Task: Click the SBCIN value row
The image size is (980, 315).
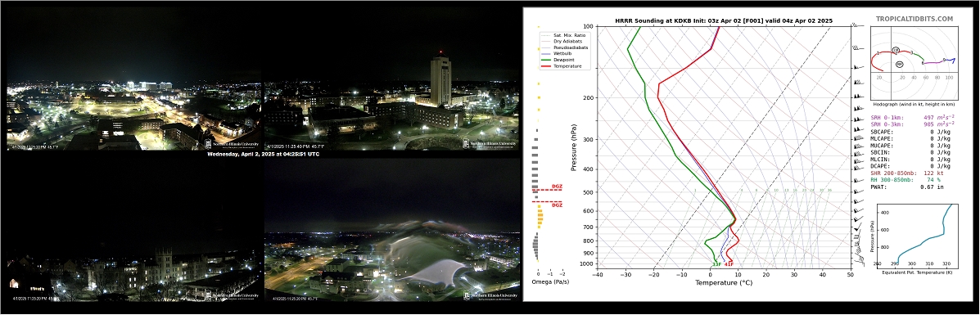Action: (x=910, y=152)
